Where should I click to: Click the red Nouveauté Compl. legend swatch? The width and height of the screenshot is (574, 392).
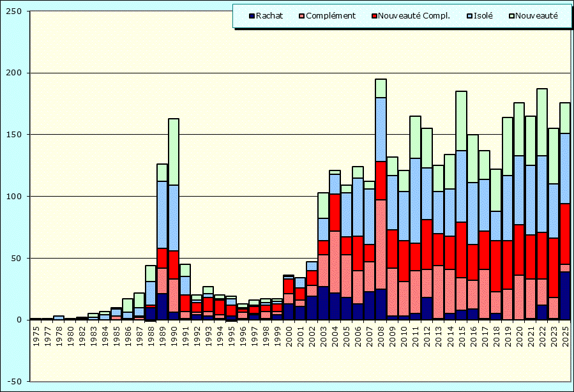[374, 16]
